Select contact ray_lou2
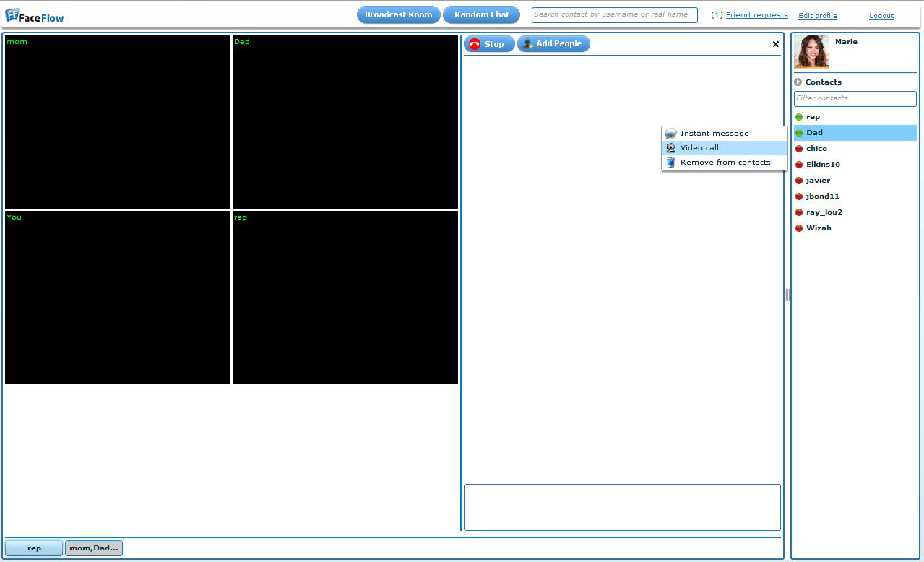The image size is (924, 562). [x=855, y=212]
